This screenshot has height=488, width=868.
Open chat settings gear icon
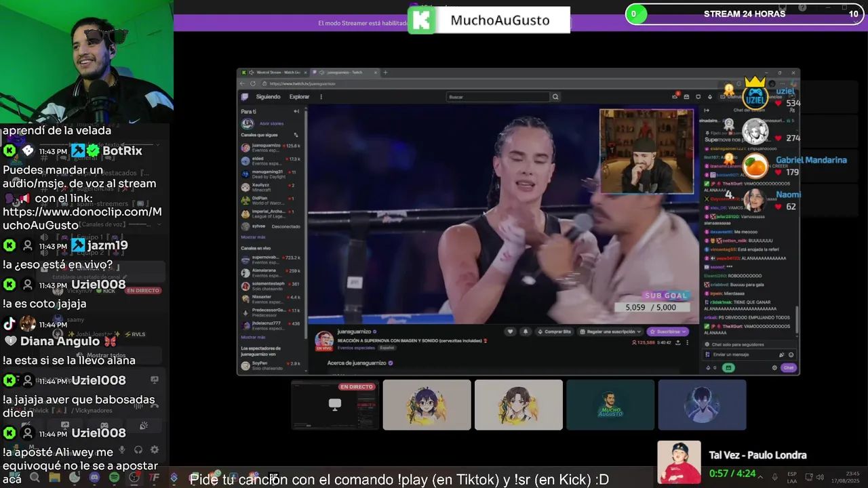point(774,367)
